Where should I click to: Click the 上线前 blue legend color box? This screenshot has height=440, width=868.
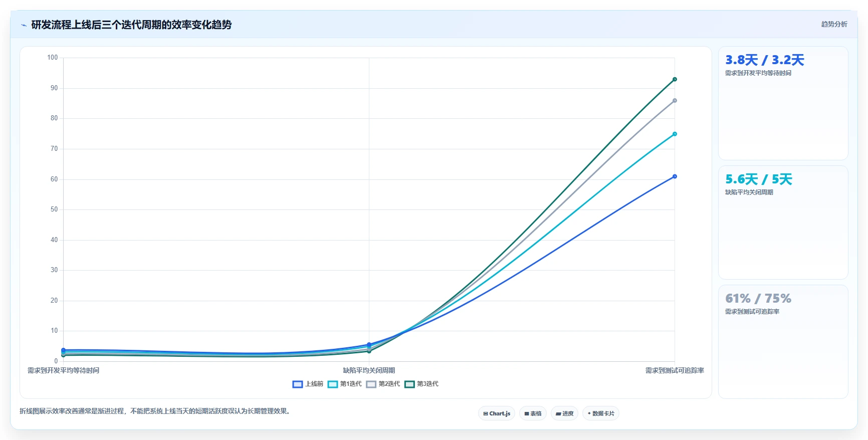298,384
